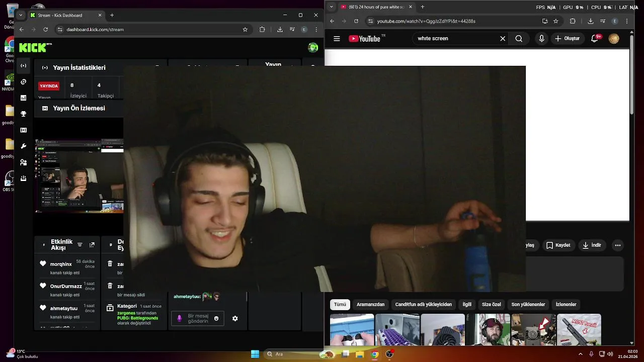Reload the YouTube page
The height and width of the screenshot is (362, 644).
(356, 21)
